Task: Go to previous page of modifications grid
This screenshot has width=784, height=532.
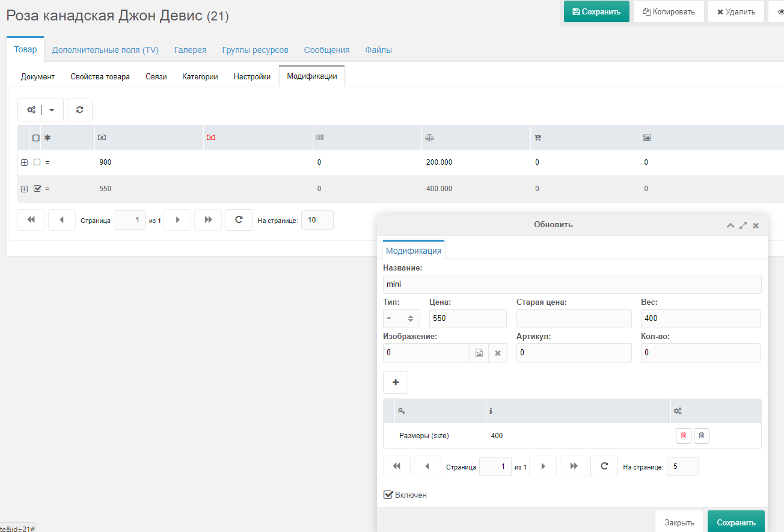Action: point(62,220)
